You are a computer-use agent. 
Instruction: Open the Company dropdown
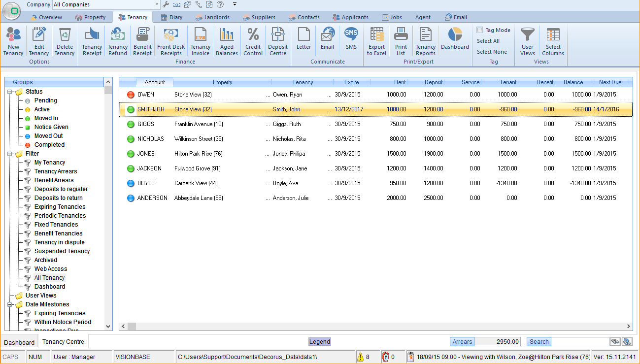[157, 4]
